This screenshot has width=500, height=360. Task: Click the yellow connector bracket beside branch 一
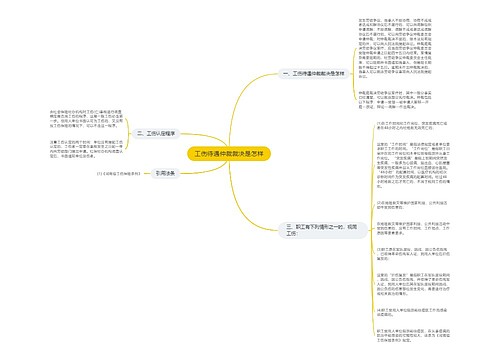pyautogui.click(x=354, y=73)
